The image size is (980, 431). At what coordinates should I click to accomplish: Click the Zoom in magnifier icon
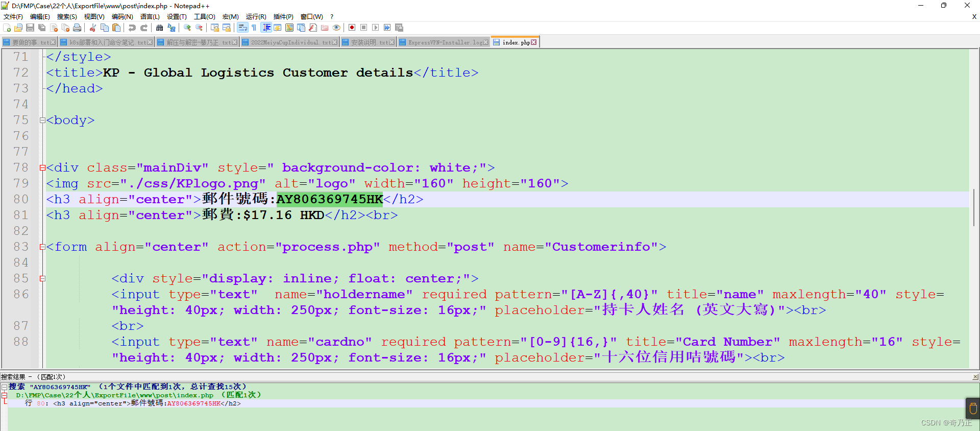(x=187, y=28)
